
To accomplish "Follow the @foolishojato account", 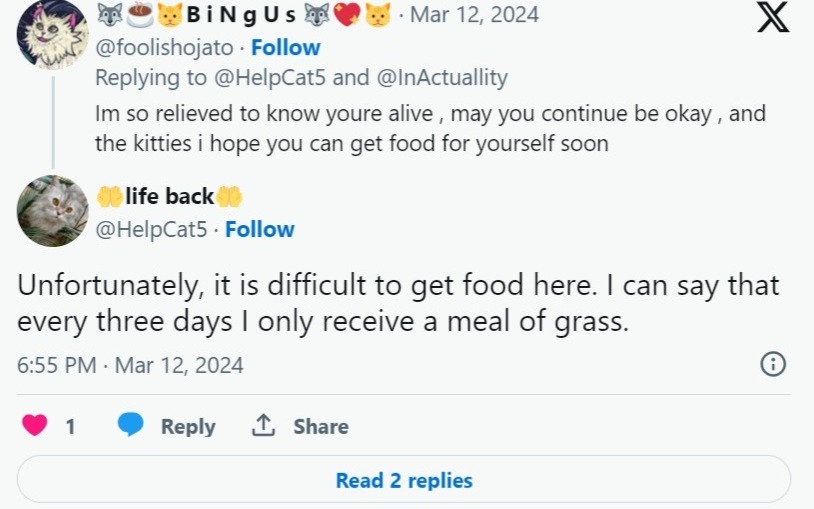I will [x=285, y=47].
